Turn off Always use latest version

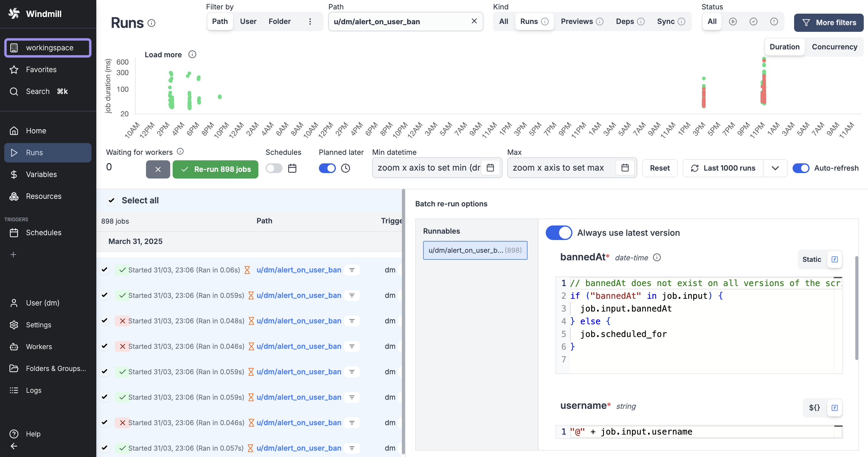(559, 233)
